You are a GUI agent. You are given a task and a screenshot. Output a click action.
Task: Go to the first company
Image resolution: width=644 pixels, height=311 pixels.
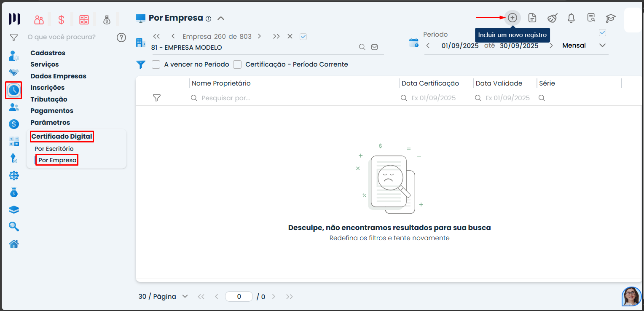tap(156, 36)
